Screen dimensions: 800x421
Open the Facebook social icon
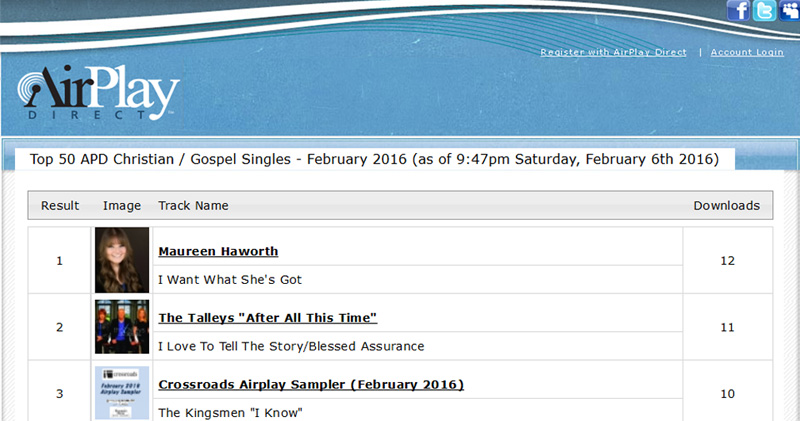[738, 10]
